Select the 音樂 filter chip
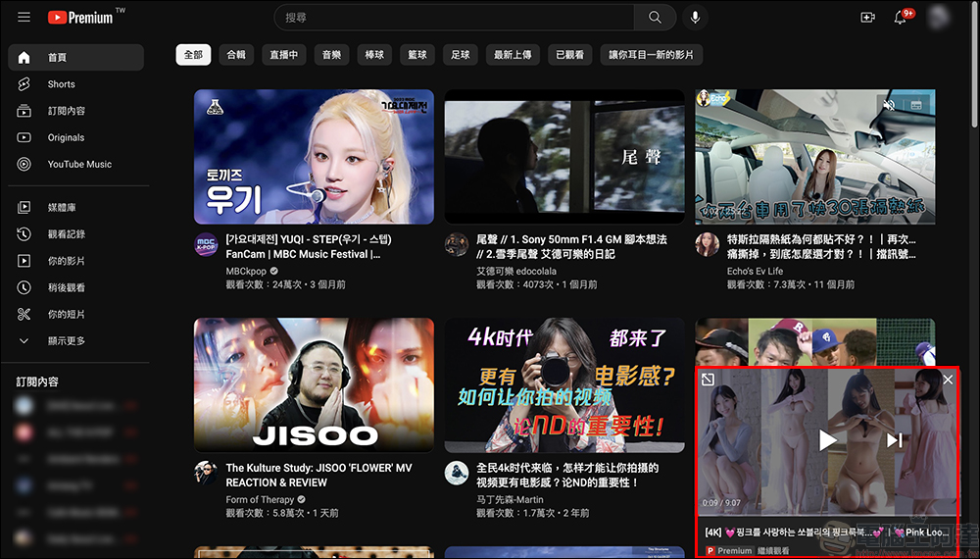The width and height of the screenshot is (980, 559). tap(331, 55)
